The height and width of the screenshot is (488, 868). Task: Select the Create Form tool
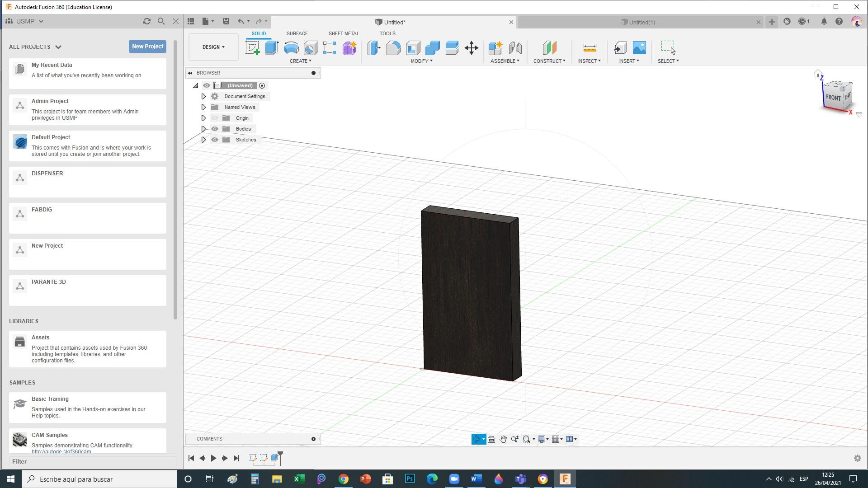click(x=349, y=48)
